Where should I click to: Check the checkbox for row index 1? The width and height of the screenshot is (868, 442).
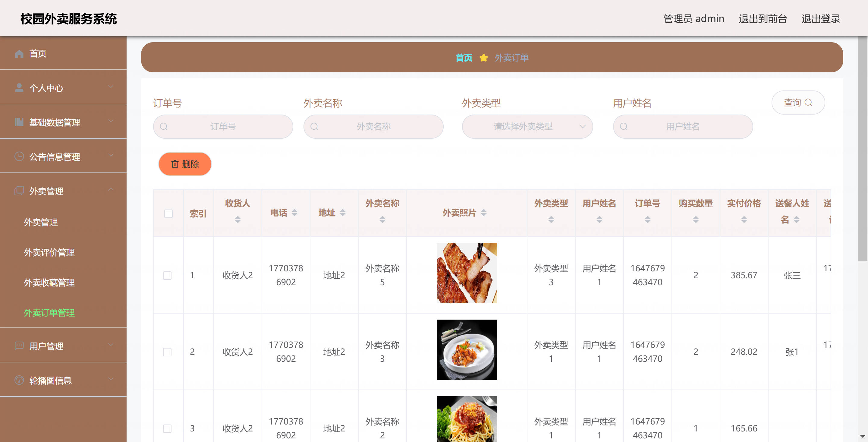coord(167,276)
